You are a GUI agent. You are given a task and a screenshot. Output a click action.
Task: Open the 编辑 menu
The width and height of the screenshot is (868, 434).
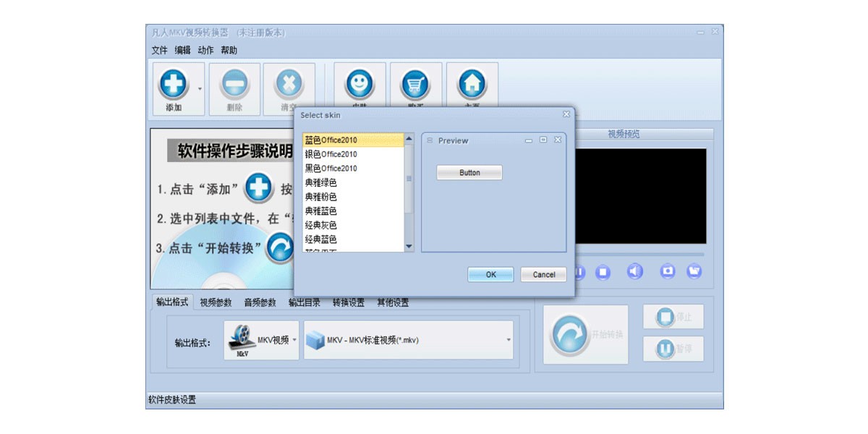pyautogui.click(x=182, y=51)
